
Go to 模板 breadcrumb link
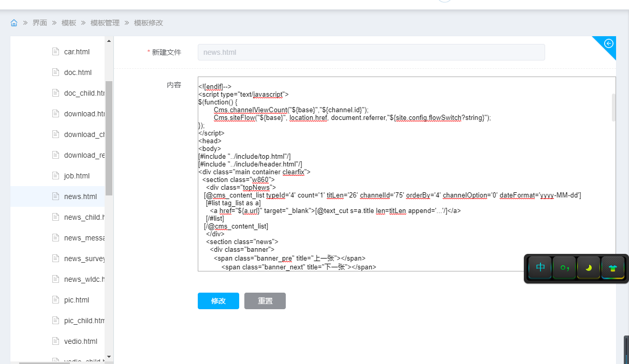click(x=69, y=23)
